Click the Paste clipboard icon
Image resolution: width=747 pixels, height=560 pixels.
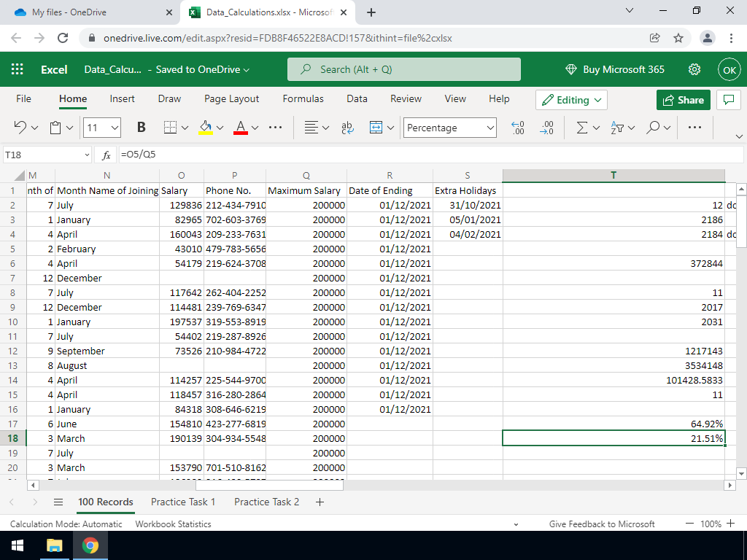coord(56,128)
